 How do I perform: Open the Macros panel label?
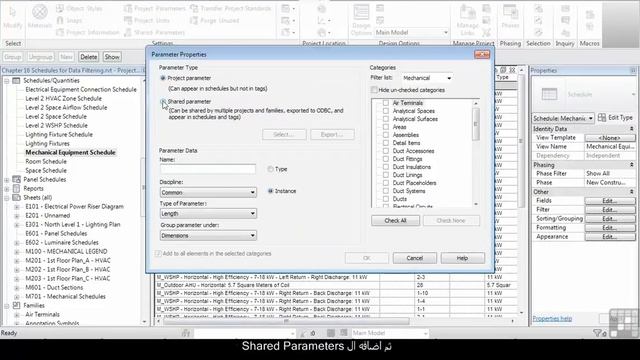click(589, 43)
